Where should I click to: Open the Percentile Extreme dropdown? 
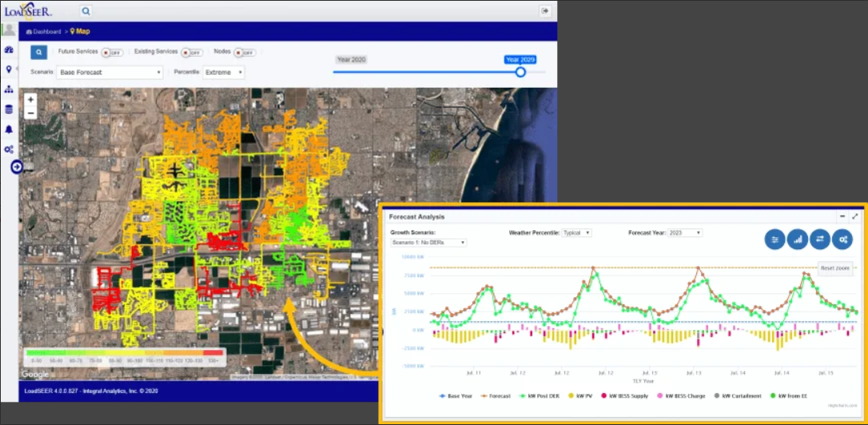tap(224, 73)
